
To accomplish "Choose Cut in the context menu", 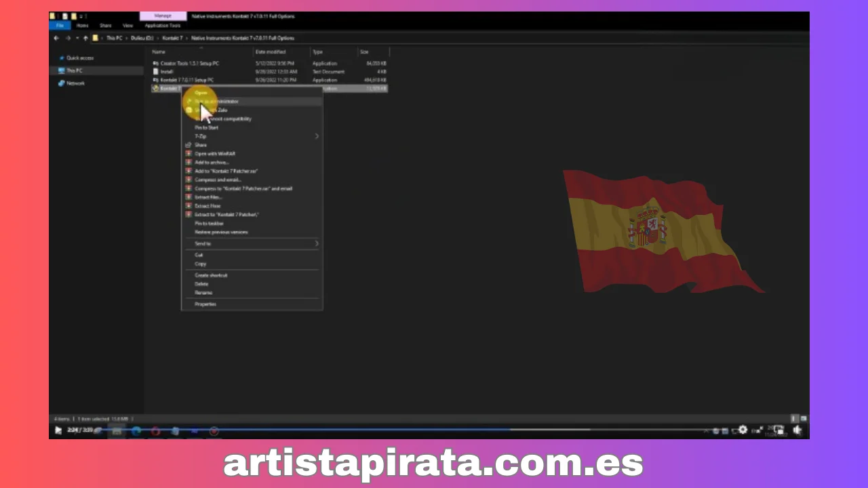I will pos(252,255).
